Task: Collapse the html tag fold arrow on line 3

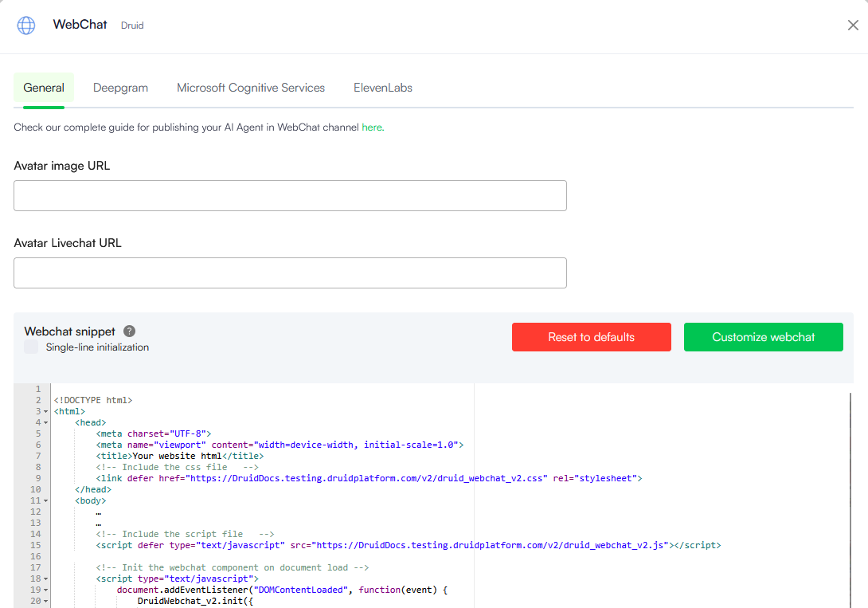Action: point(46,412)
